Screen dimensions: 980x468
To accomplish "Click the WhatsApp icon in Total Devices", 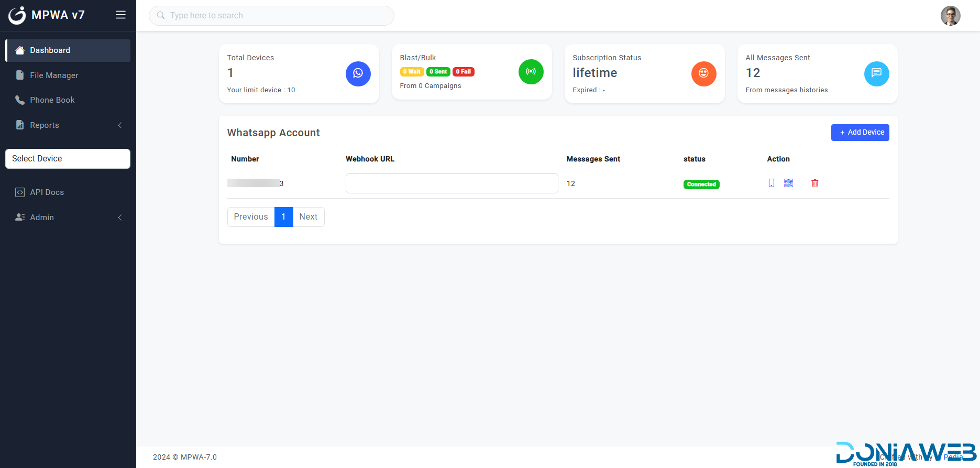I will click(358, 73).
